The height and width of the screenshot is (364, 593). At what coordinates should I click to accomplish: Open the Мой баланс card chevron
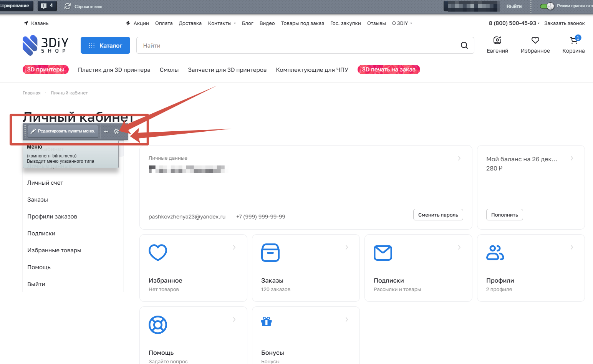click(572, 158)
